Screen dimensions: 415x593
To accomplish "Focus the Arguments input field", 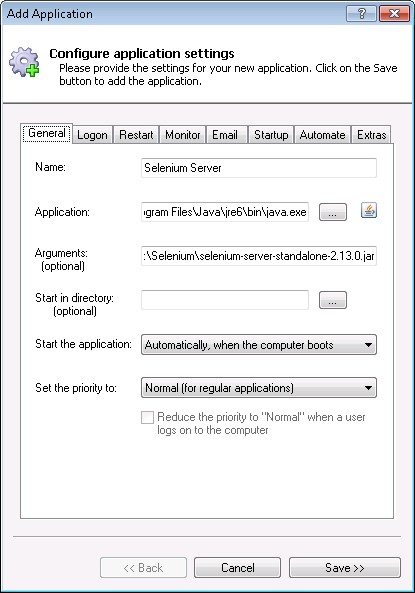I will [x=259, y=256].
